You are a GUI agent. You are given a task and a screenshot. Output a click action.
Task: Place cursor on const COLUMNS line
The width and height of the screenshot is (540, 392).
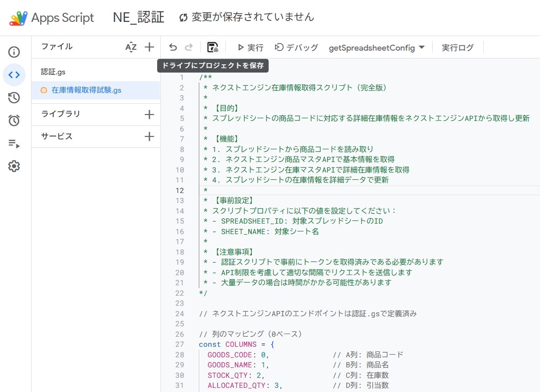pos(236,344)
